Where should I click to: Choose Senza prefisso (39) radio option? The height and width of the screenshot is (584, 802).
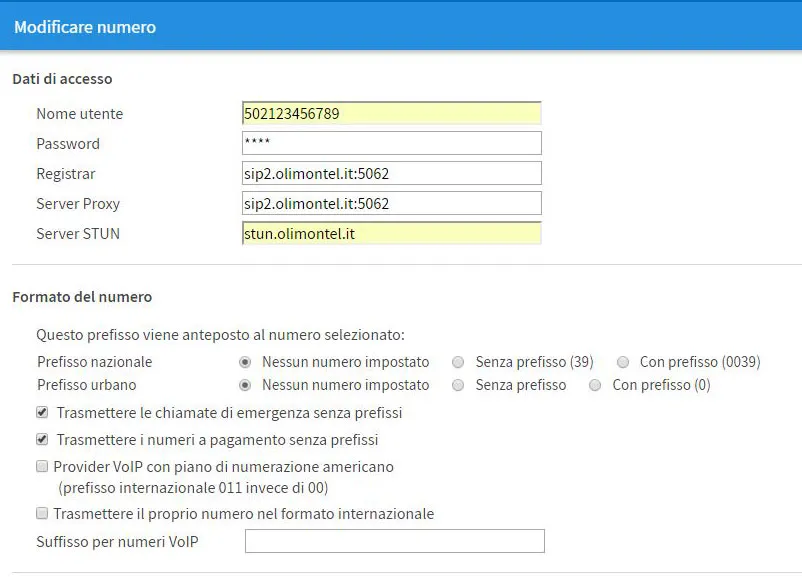click(458, 362)
